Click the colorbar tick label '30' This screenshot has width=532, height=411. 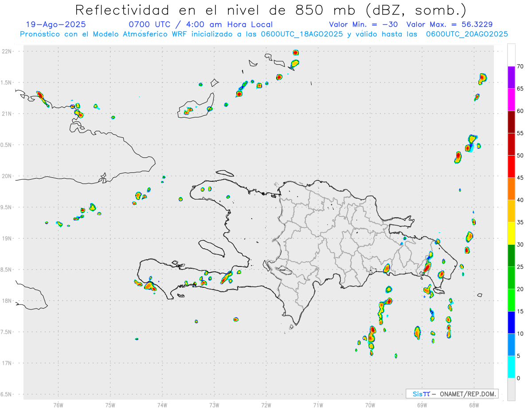click(520, 245)
